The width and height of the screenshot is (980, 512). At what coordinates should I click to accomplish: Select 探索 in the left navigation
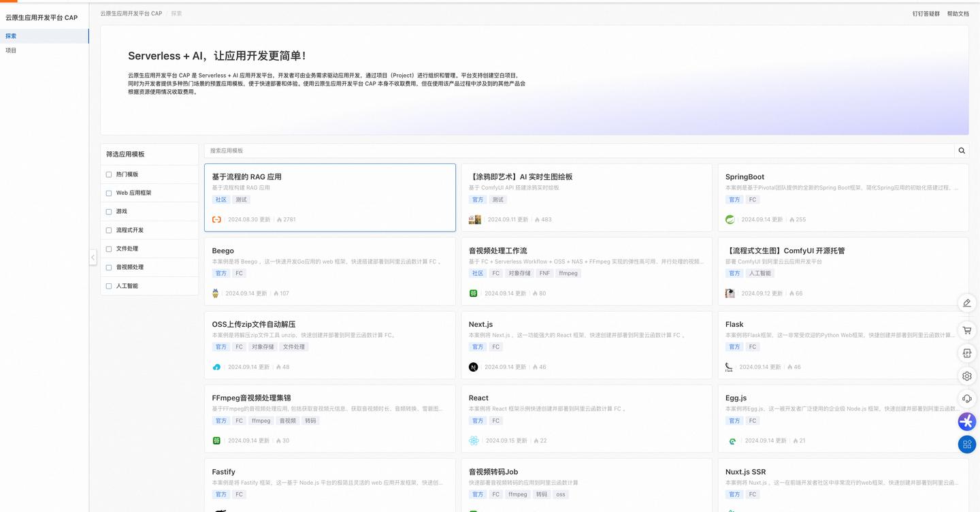[x=12, y=35]
